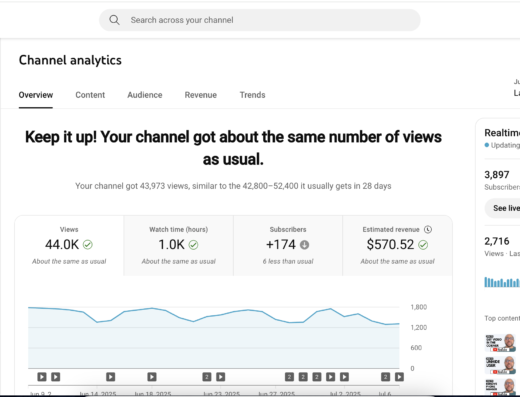Click the green checkmark beside watch time 1.0K
Screen dimensions: 520x397
tap(193, 245)
